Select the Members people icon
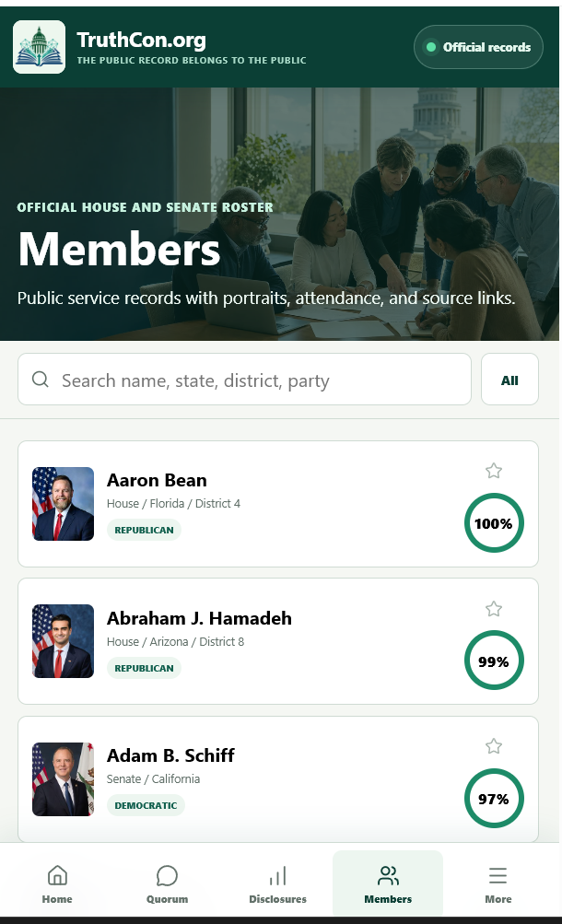The image size is (562, 924). pos(388,876)
